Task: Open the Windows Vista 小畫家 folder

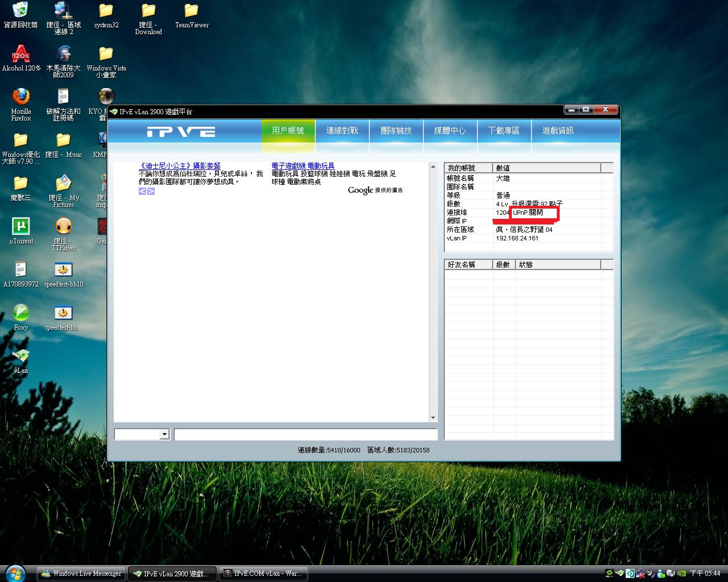Action: 106,61
